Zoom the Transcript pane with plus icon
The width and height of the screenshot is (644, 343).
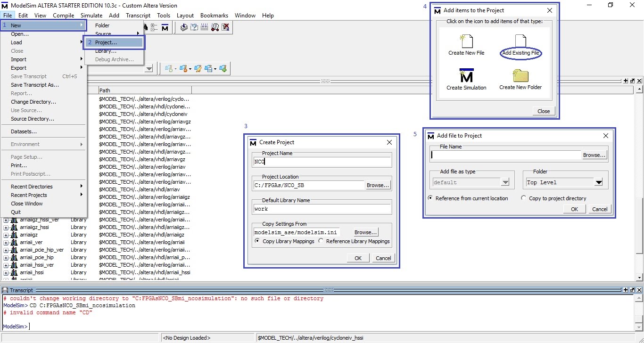point(626,290)
